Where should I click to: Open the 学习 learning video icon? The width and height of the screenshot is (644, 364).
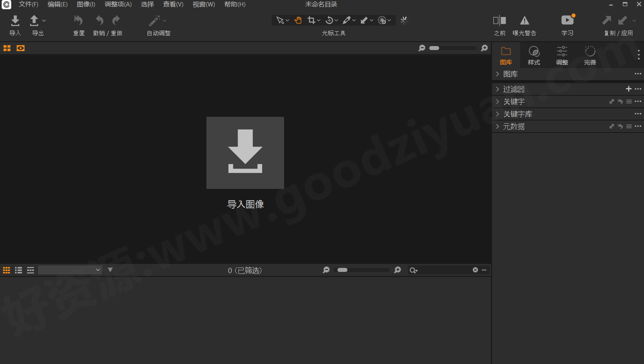[x=567, y=20]
